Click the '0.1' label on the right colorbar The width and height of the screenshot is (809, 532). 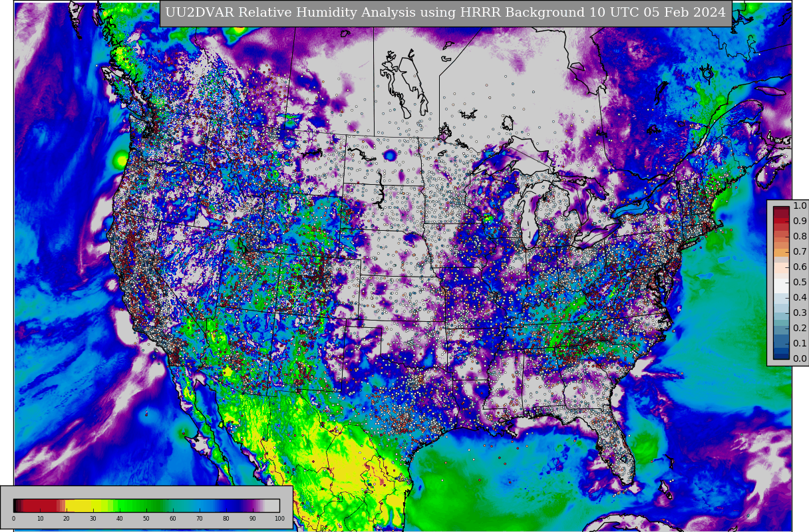800,343
